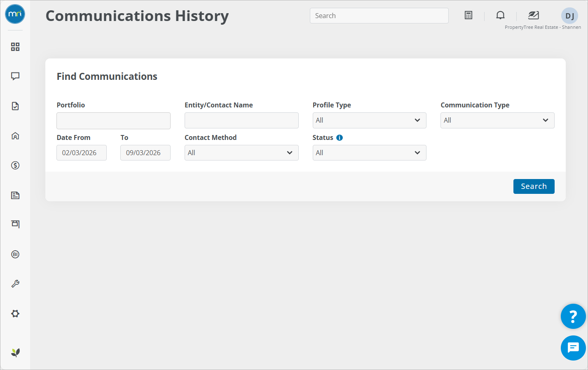588x370 pixels.
Task: Click the Entity/Contact Name input field
Action: click(241, 121)
